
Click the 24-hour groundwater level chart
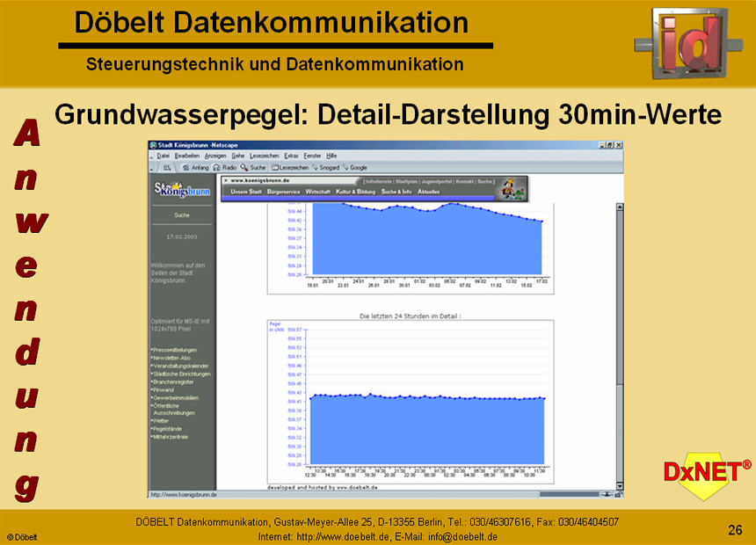click(411, 402)
